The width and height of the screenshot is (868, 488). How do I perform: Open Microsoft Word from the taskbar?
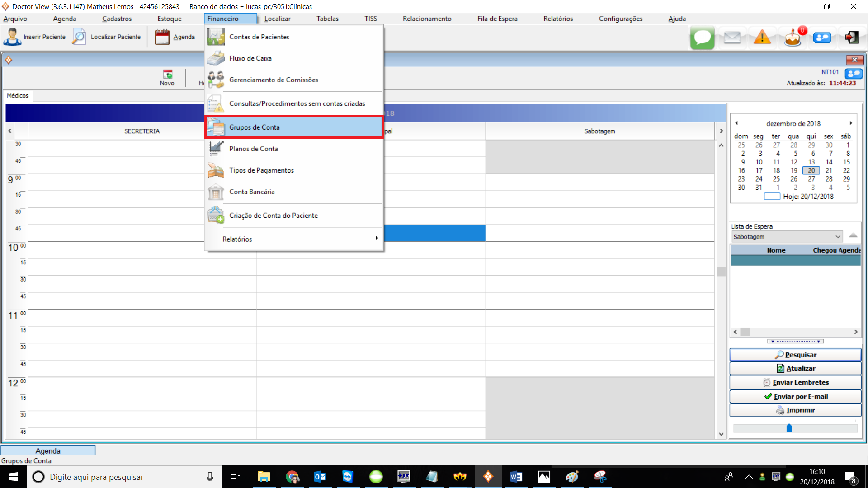click(x=516, y=477)
